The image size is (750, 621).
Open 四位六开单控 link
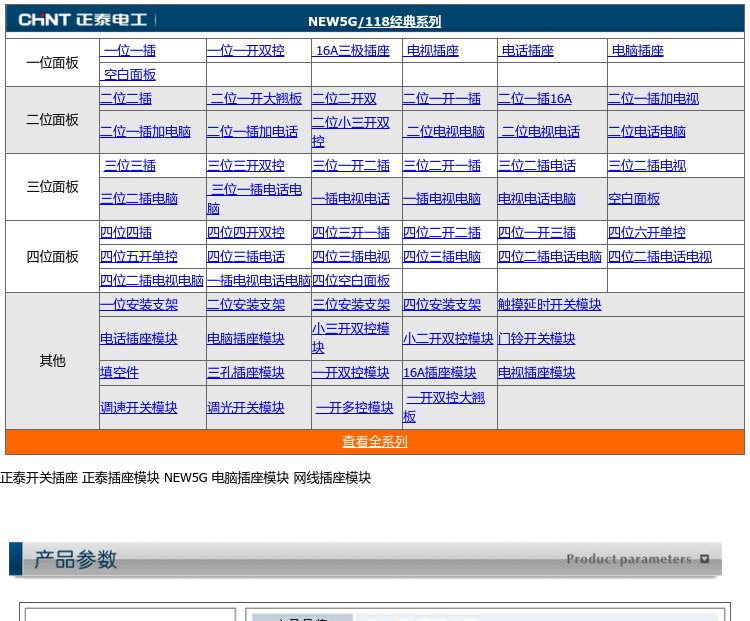(x=647, y=233)
